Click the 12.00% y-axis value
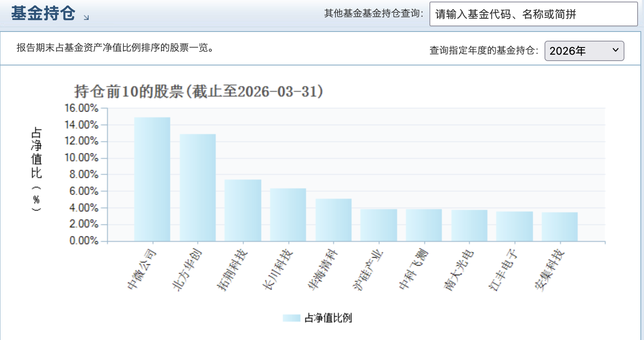The height and width of the screenshot is (340, 644). (x=81, y=141)
